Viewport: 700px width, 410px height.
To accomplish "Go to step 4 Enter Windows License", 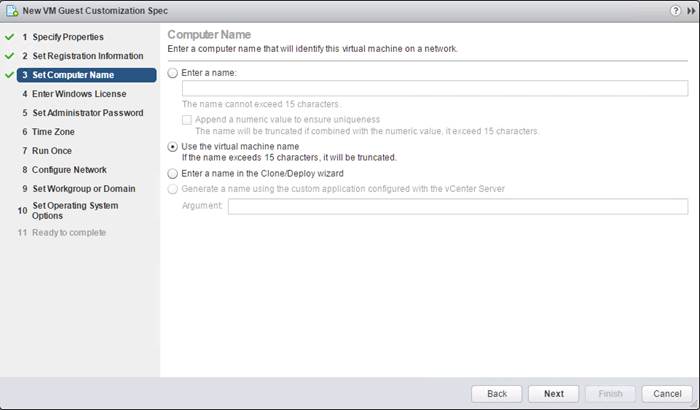I will coord(74,94).
